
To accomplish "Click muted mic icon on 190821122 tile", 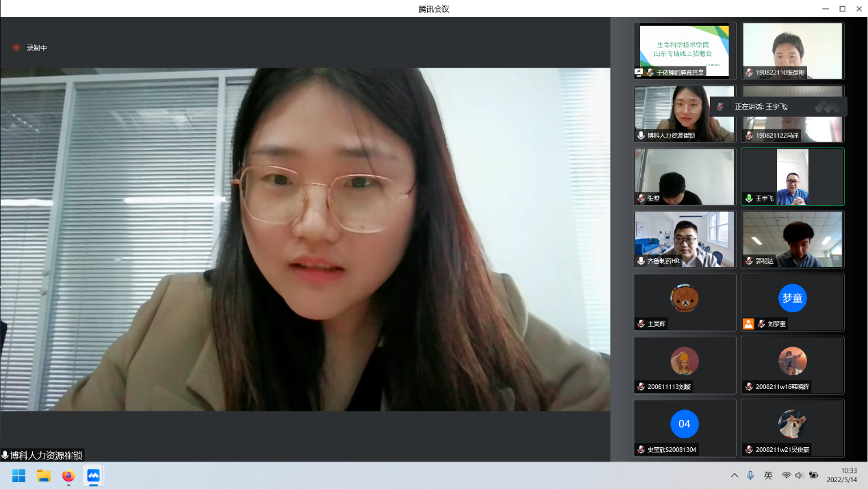I will 749,136.
